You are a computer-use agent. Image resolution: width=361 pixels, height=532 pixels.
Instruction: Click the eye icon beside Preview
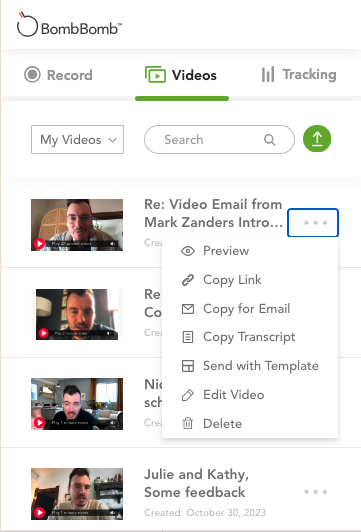[x=188, y=251]
